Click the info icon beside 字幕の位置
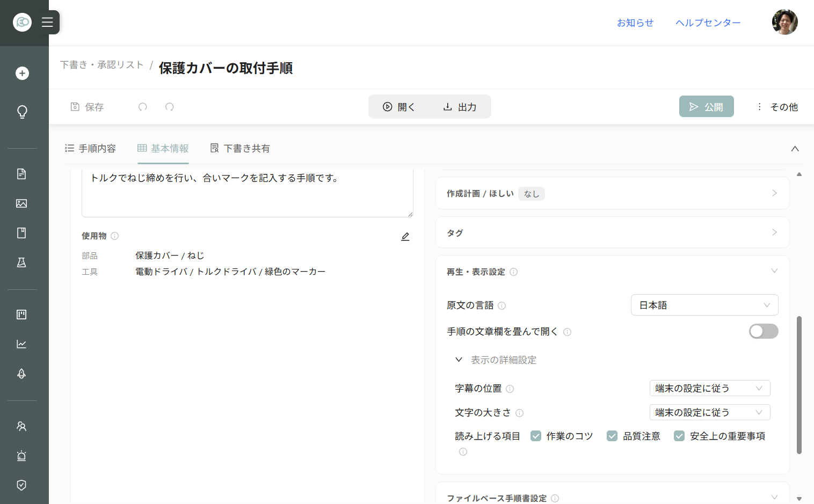814x504 pixels. point(510,389)
